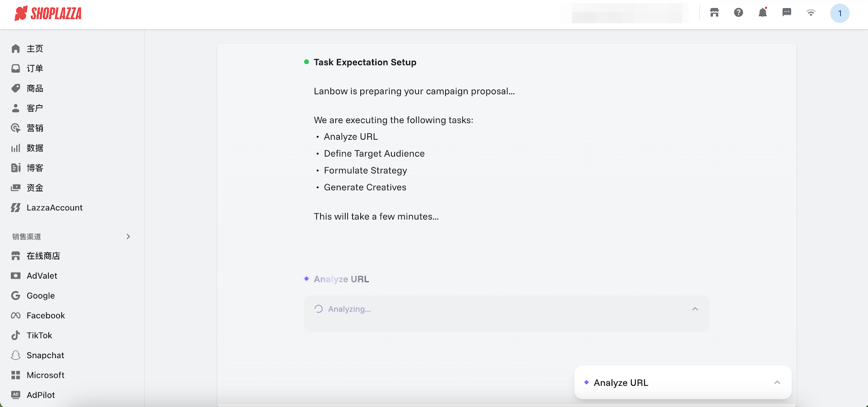Open the storefront icon in top bar

point(714,12)
